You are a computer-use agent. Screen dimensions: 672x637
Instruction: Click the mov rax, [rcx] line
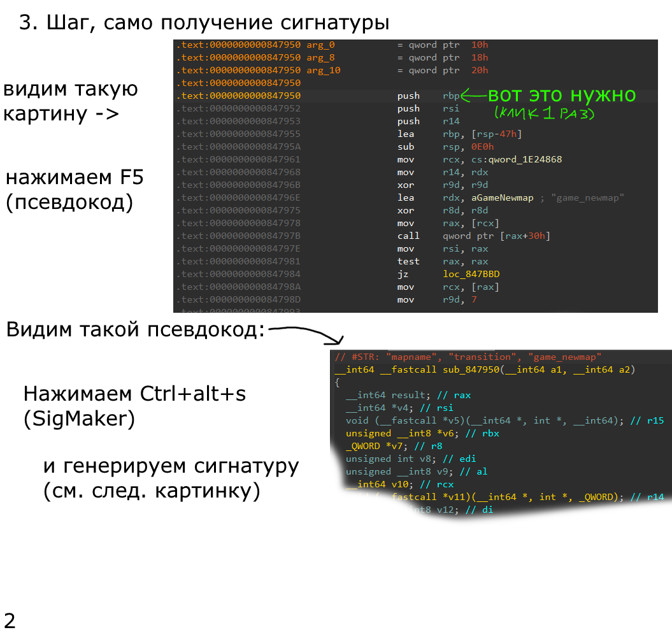(448, 224)
